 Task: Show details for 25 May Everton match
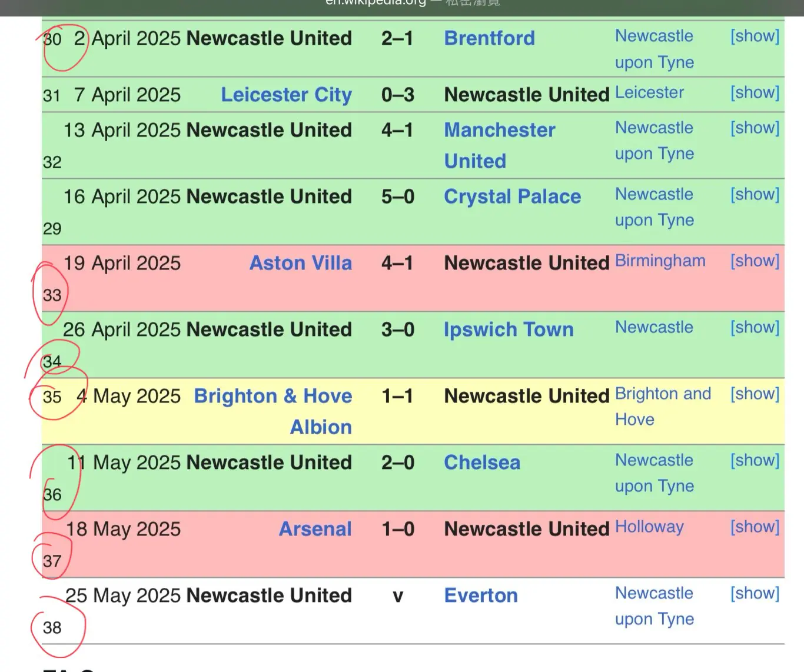[x=755, y=593]
